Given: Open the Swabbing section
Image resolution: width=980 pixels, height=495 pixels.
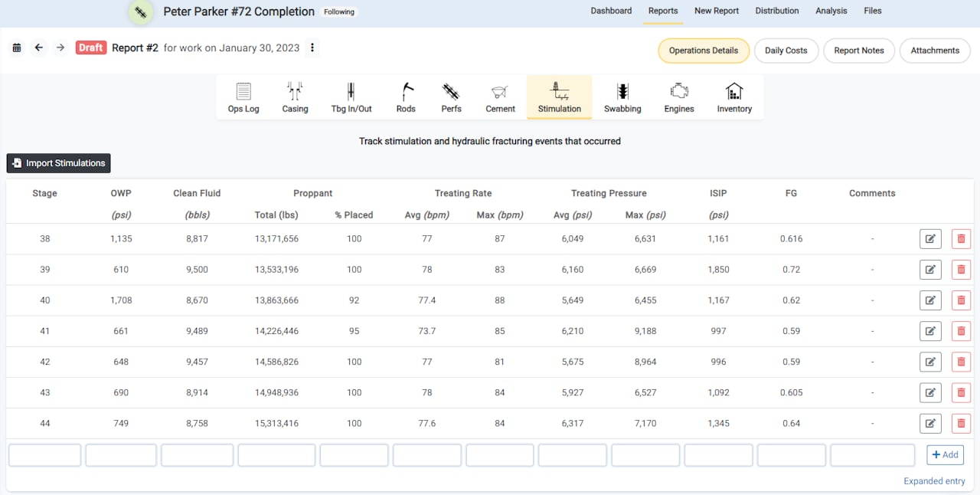Looking at the screenshot, I should [x=622, y=97].
